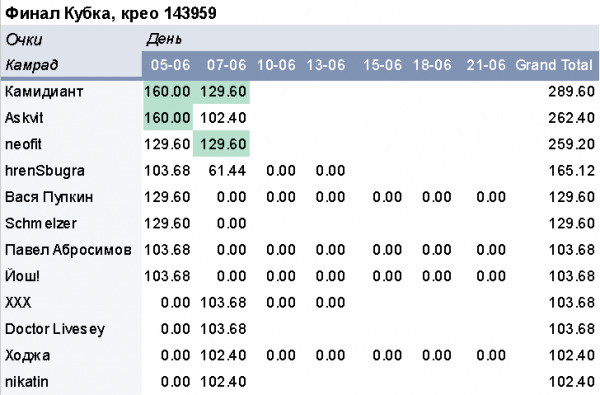Click neofit's grand total 259.20
600x395 pixels.
pos(571,144)
